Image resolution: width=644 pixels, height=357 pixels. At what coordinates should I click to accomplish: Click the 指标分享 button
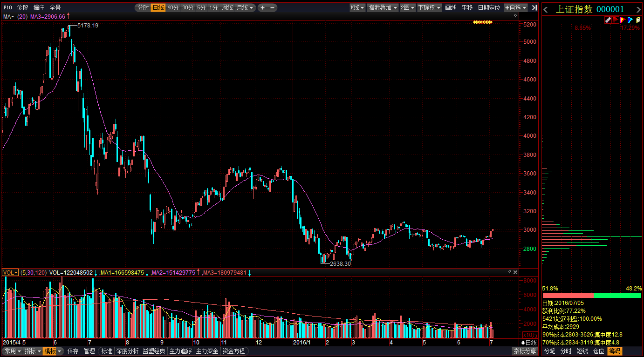point(524,351)
